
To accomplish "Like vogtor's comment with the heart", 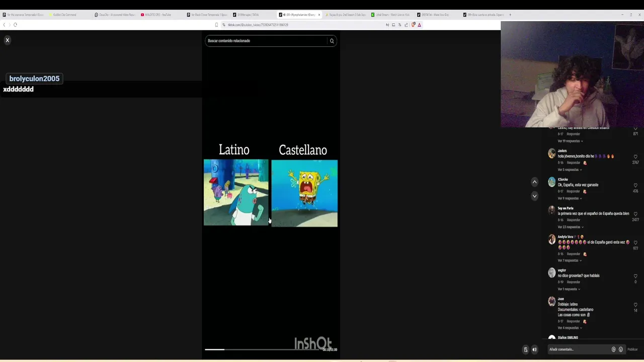I will 635,277.
